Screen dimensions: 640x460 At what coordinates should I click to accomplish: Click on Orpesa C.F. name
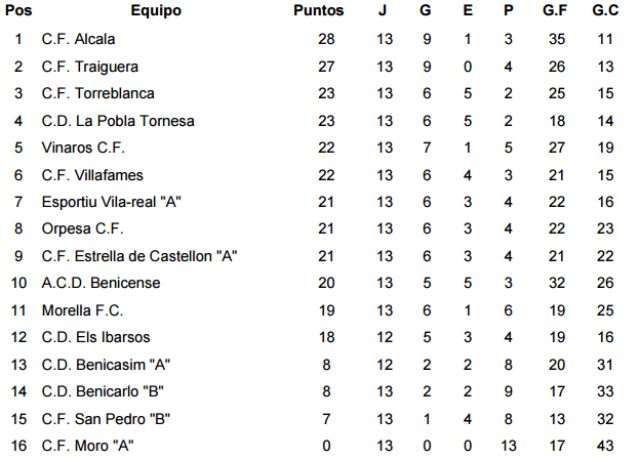pyautogui.click(x=83, y=229)
